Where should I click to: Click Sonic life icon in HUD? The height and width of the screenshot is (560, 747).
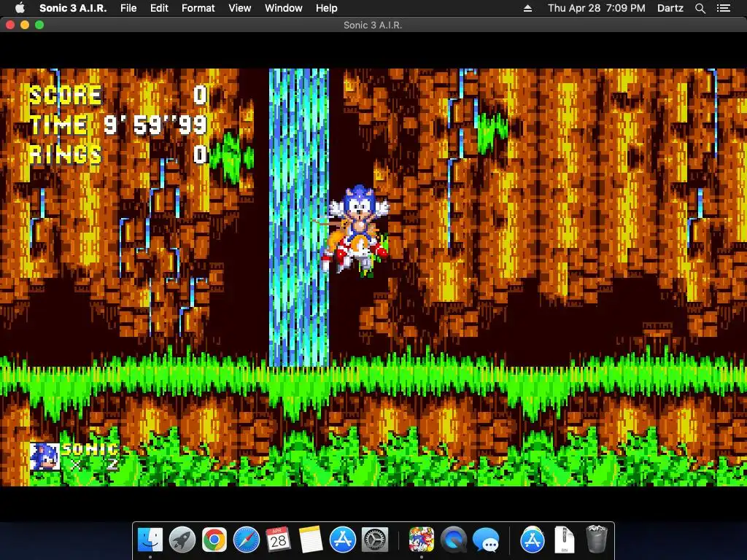(44, 456)
